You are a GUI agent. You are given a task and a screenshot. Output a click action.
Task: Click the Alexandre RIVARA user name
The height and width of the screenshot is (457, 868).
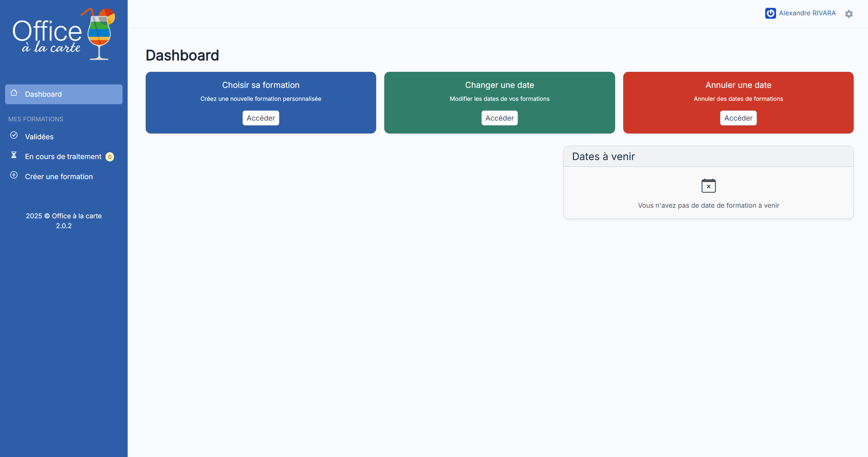[807, 13]
